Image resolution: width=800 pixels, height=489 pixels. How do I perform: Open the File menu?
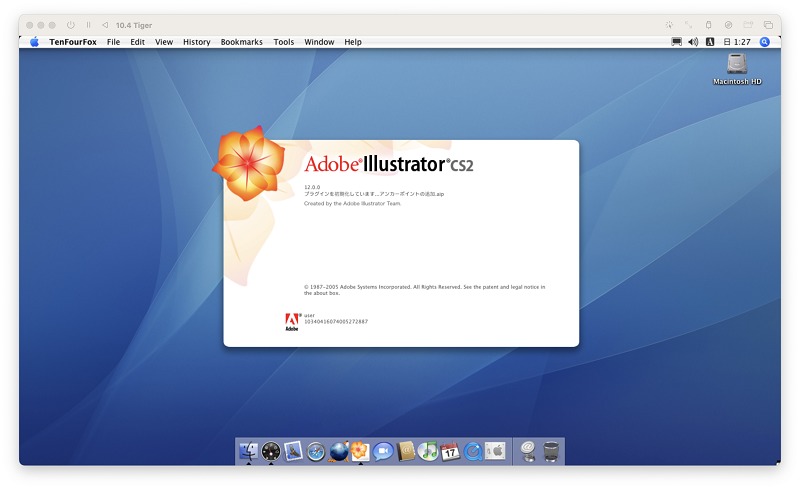point(113,42)
